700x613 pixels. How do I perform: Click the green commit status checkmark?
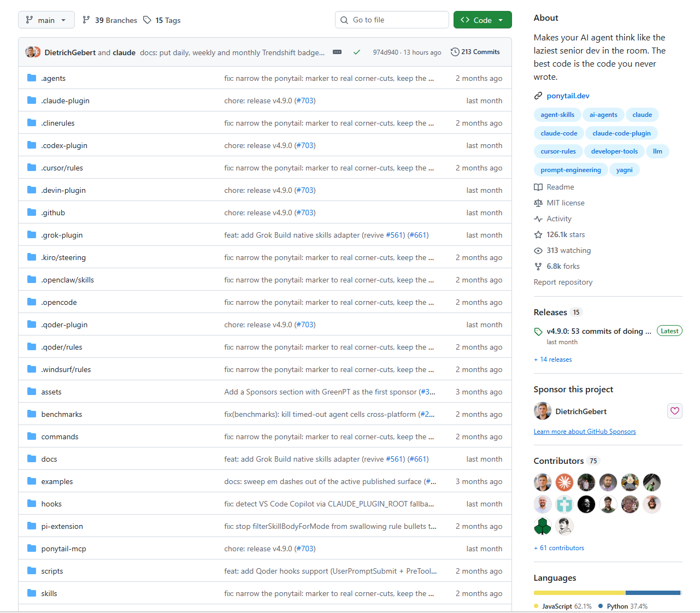pyautogui.click(x=357, y=52)
